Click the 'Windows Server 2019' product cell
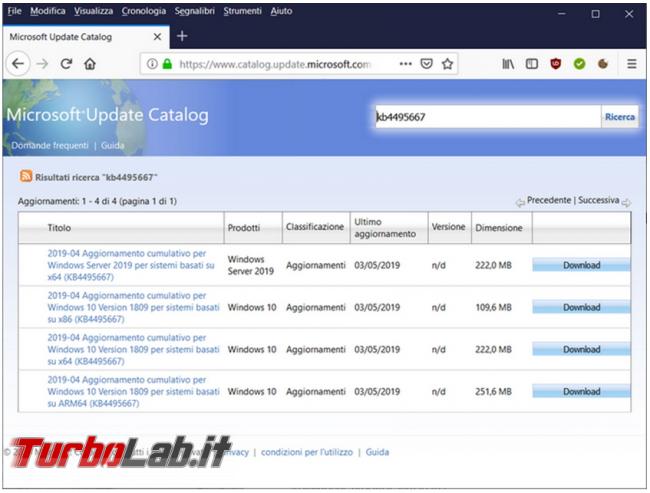The height and width of the screenshot is (493, 650). click(251, 265)
